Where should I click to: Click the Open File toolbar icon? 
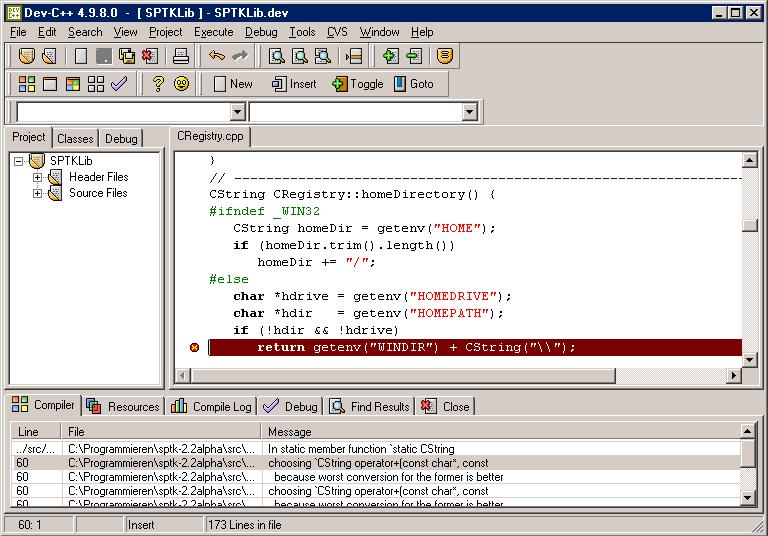(49, 56)
